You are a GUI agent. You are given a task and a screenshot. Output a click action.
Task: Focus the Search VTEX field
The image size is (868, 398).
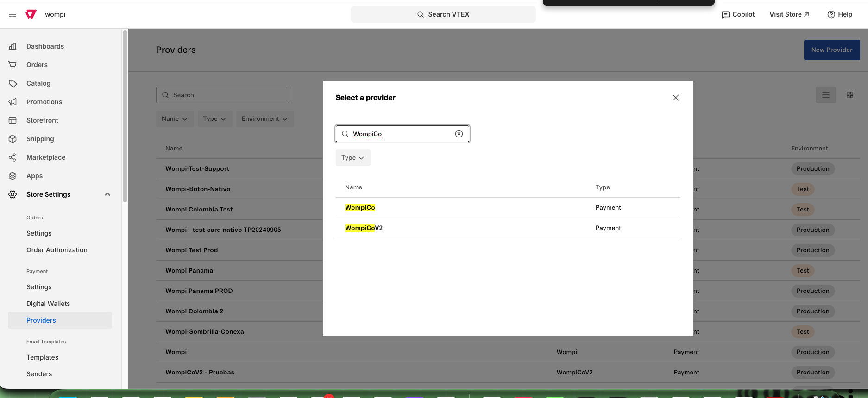click(443, 14)
